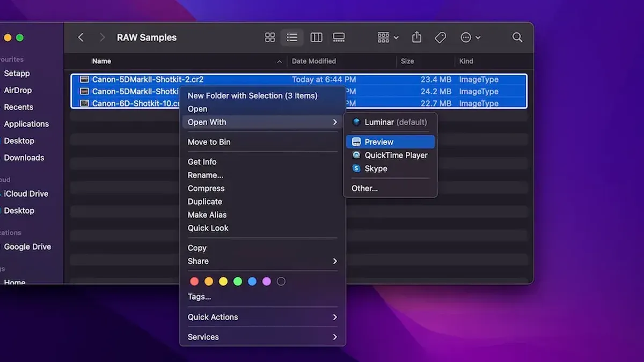Viewport: 644px width, 362px height.
Task: Click the Luminar app icon in submenu
Action: (x=356, y=122)
